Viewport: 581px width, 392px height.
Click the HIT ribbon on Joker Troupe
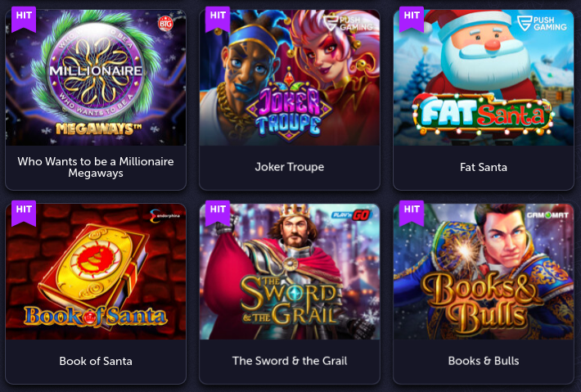click(x=218, y=19)
